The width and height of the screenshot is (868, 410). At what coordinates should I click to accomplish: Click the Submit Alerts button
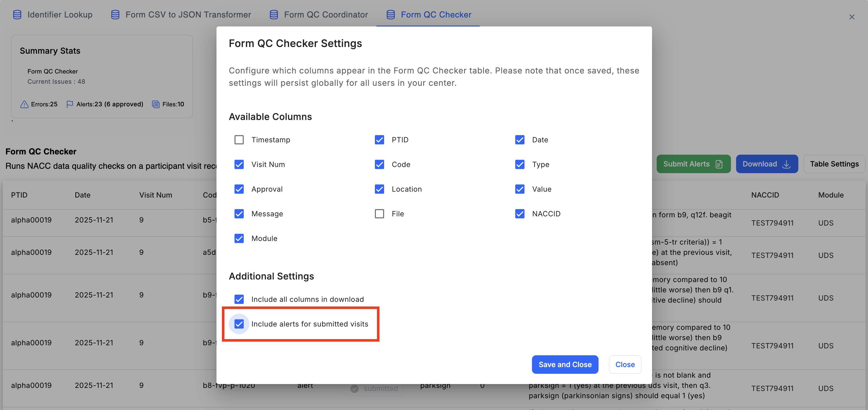coord(693,164)
